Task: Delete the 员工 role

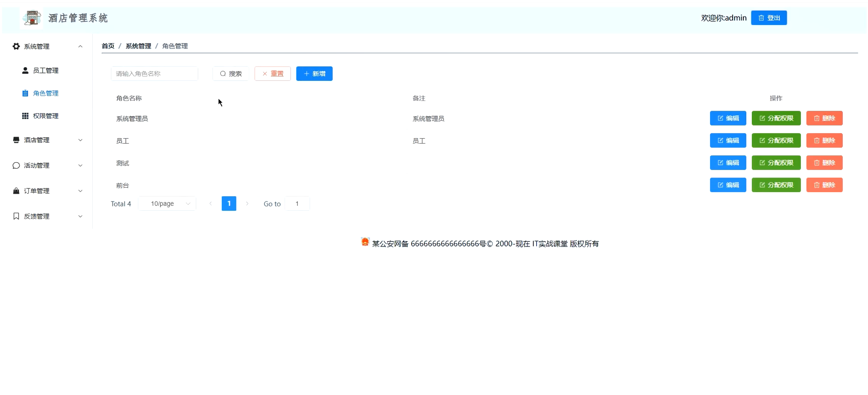Action: pyautogui.click(x=824, y=140)
